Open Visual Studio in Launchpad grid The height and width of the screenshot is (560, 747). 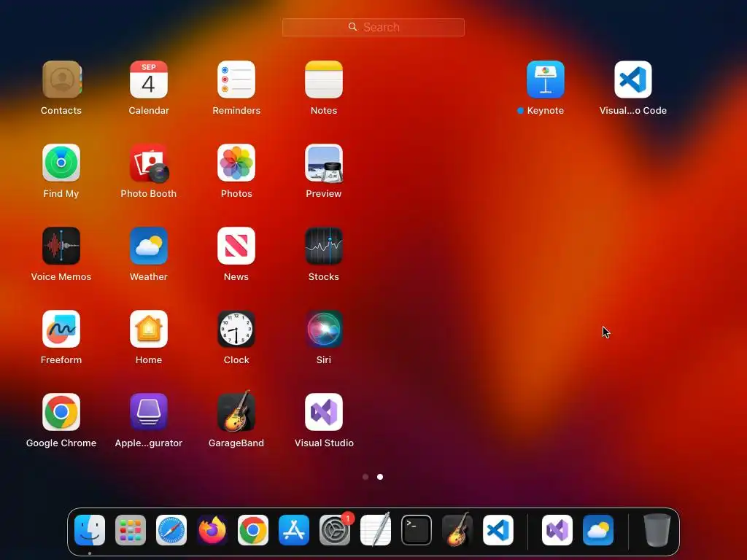coord(324,412)
